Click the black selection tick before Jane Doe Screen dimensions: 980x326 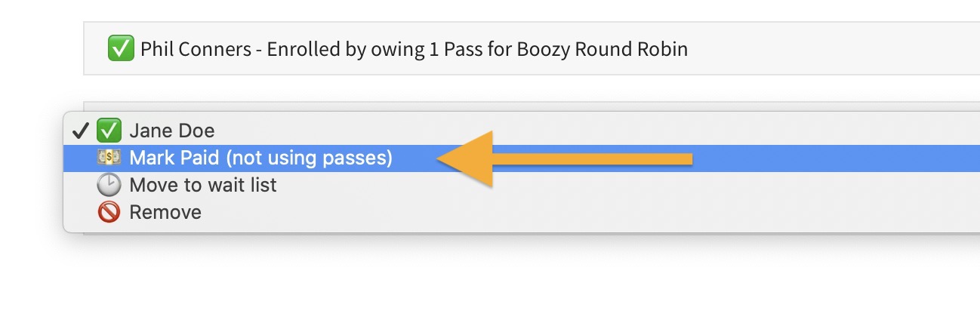click(x=80, y=131)
